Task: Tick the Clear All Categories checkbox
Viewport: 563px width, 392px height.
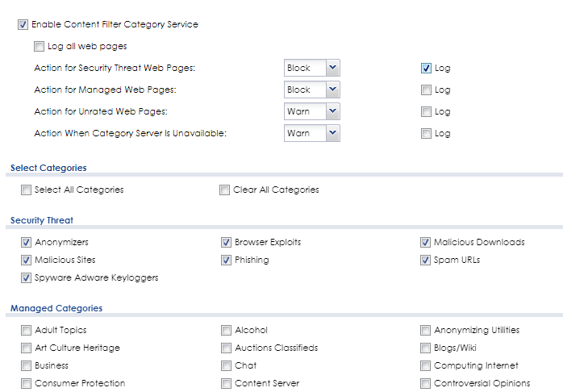Action: 225,190
